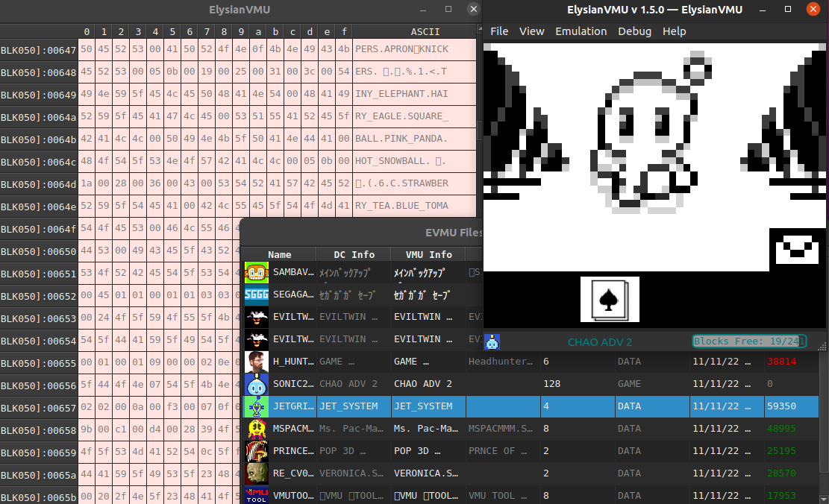
Task: Select the SONIC2... file name
Action: (293, 383)
